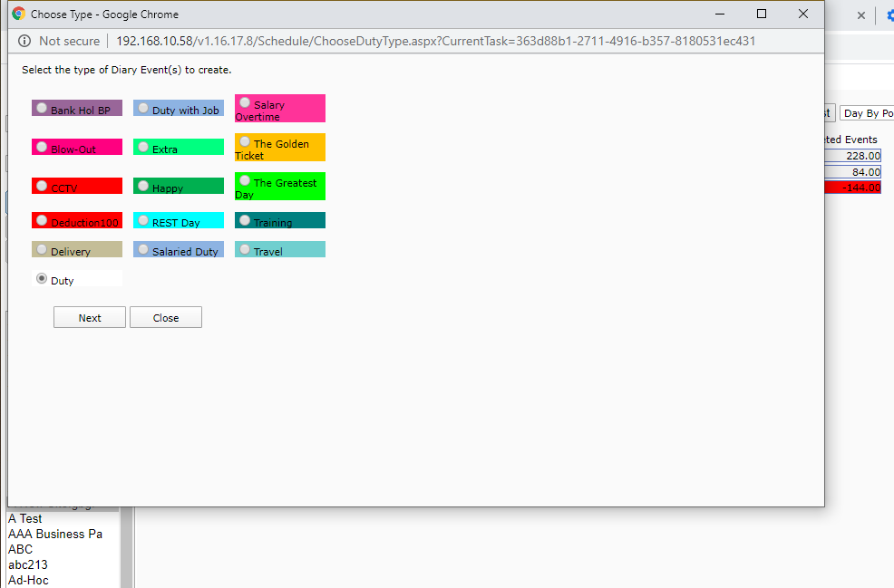
Task: Select the Bank Hol BP radio button
Action: [42, 109]
